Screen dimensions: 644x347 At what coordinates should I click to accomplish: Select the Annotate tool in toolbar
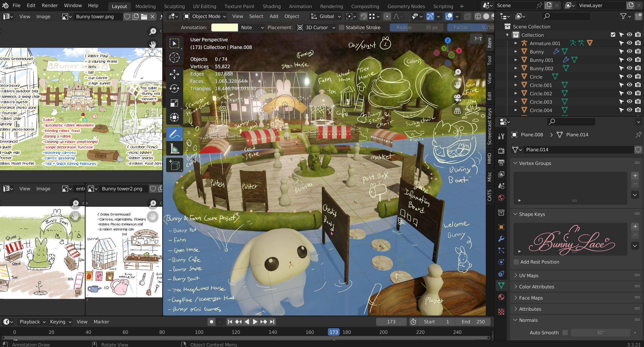pos(174,134)
